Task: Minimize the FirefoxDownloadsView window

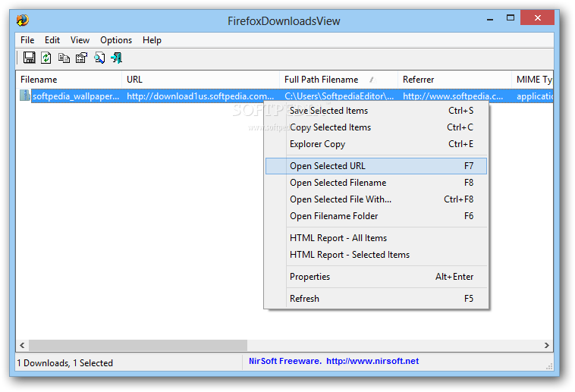Action: point(490,18)
